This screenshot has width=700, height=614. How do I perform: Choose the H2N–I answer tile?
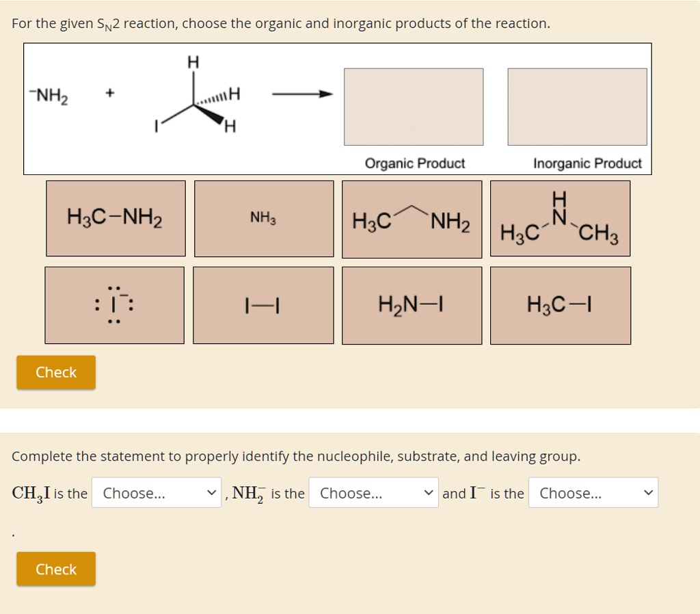[x=412, y=305]
